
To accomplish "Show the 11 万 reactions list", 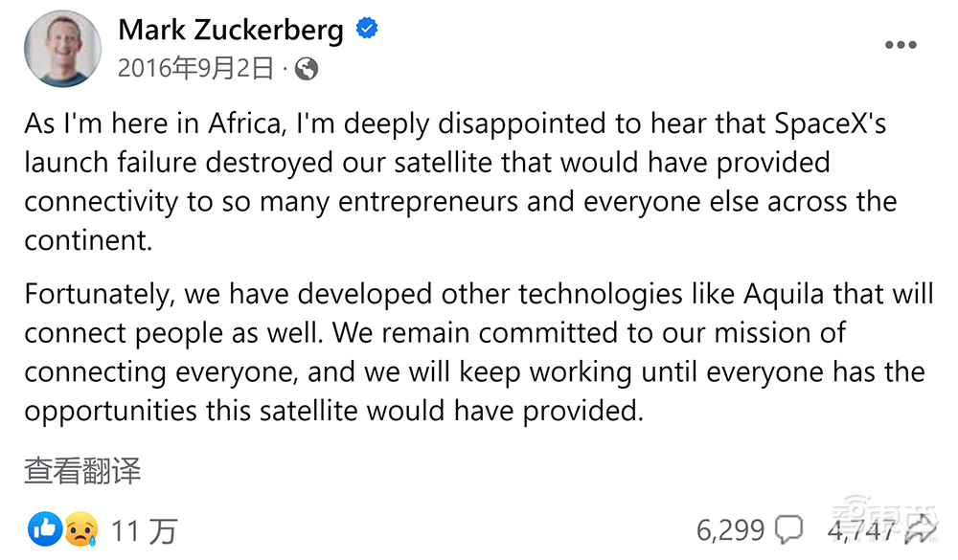I will [144, 529].
